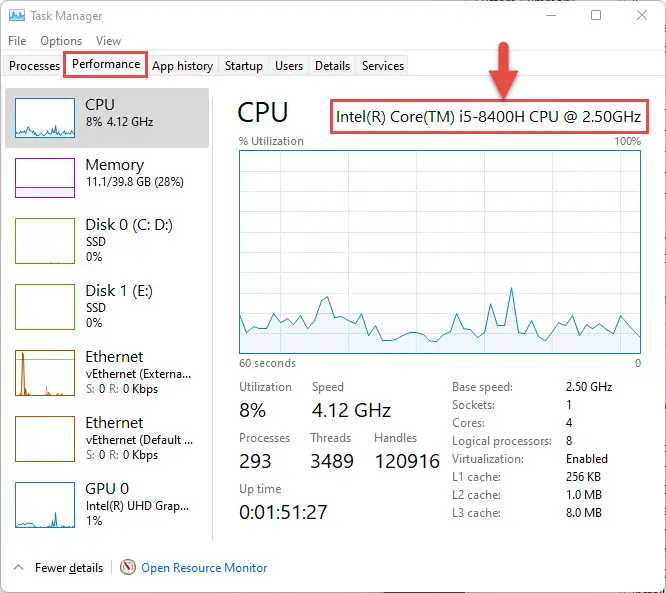Click the Sockets value 1
This screenshot has height=593, width=666.
tap(569, 405)
